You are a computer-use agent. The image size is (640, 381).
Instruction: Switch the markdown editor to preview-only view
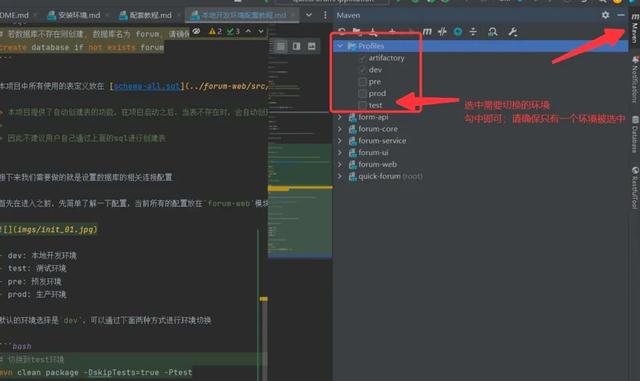click(x=311, y=46)
